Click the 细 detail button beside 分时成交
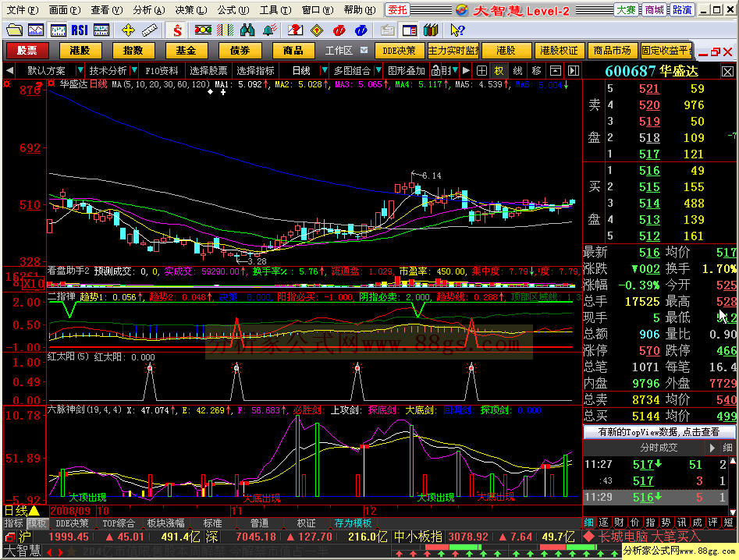The image size is (739, 560). click(x=727, y=448)
